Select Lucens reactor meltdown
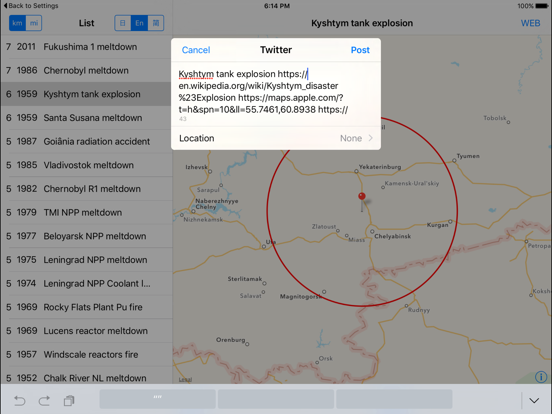 (x=86, y=331)
